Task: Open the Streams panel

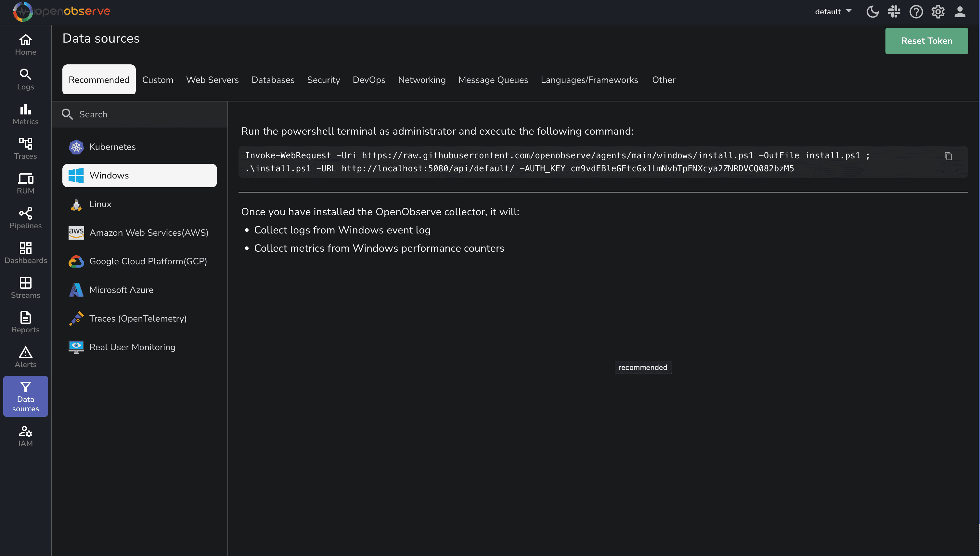Action: pos(25,287)
